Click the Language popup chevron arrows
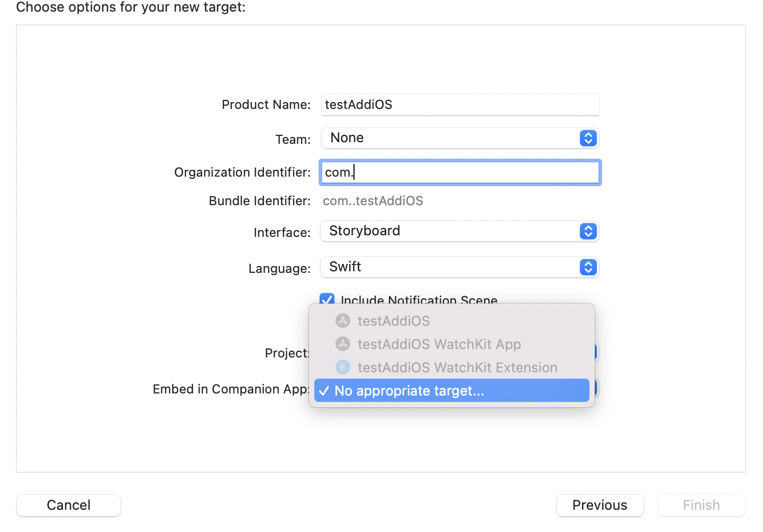This screenshot has height=532, width=763. click(x=588, y=267)
